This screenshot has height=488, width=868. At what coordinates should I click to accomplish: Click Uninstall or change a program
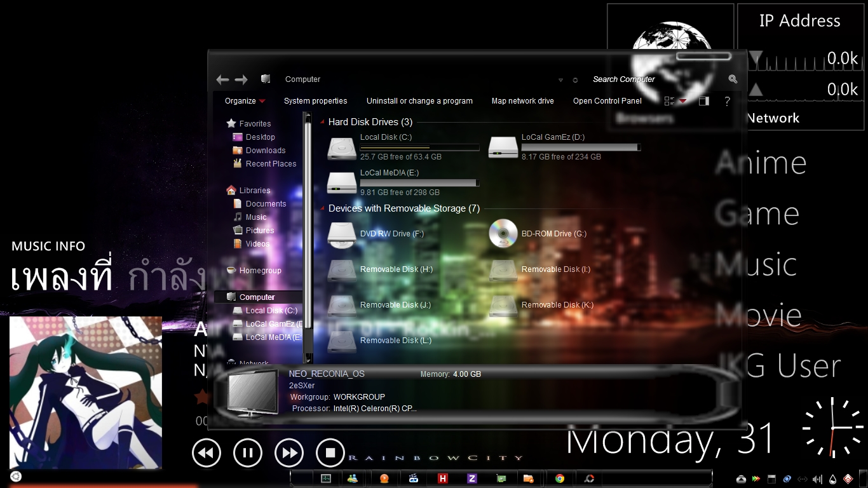pos(419,101)
